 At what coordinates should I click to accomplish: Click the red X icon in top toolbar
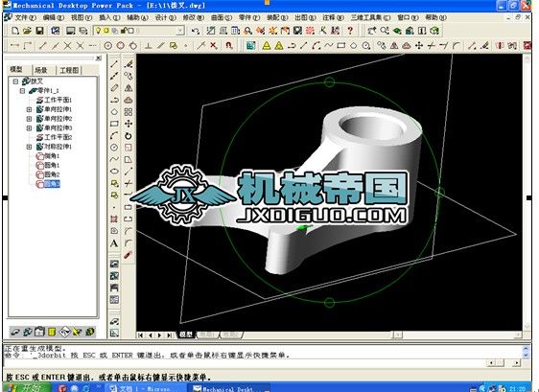(x=214, y=45)
